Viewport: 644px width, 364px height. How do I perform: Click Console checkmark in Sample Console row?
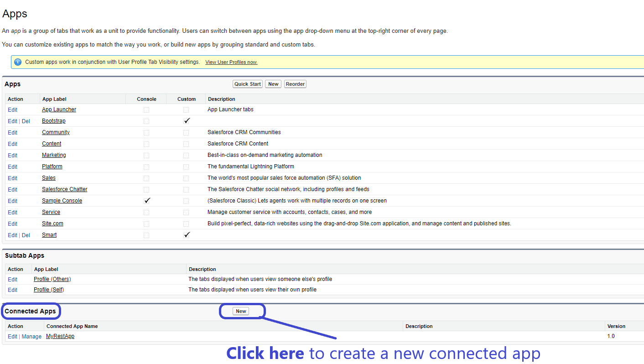point(147,201)
